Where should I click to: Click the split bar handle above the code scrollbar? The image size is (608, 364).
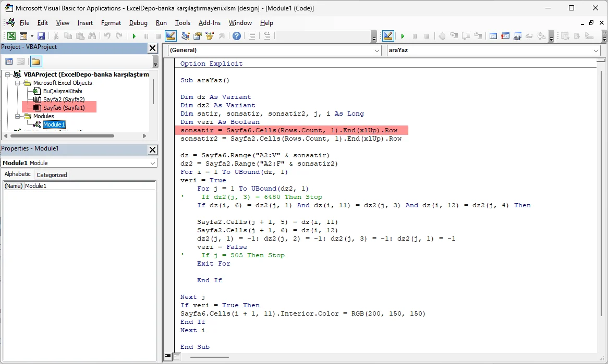tap(601, 60)
